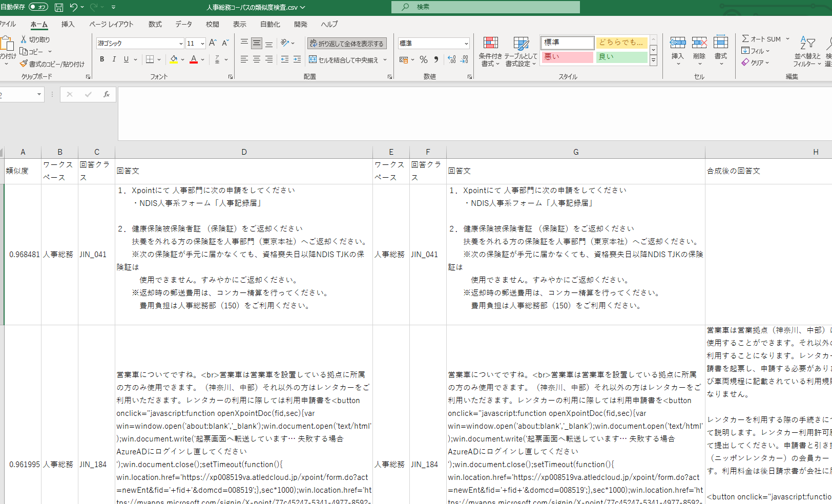Click the insert function fx icon

(106, 95)
